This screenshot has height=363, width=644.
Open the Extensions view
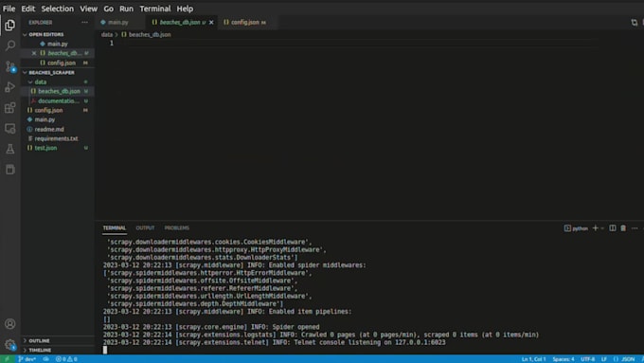(9, 108)
